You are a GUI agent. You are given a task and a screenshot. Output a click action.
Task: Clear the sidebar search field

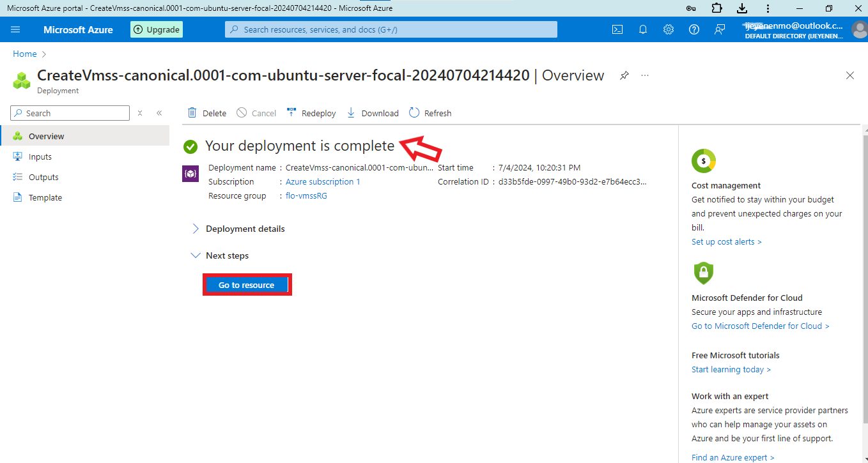click(x=140, y=113)
